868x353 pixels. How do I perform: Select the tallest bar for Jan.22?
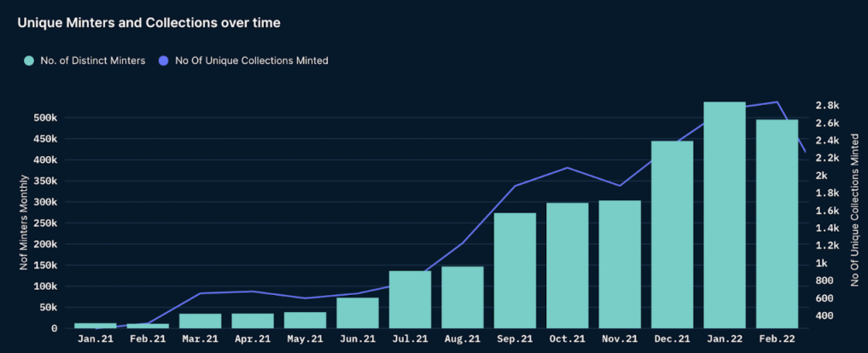click(x=725, y=215)
